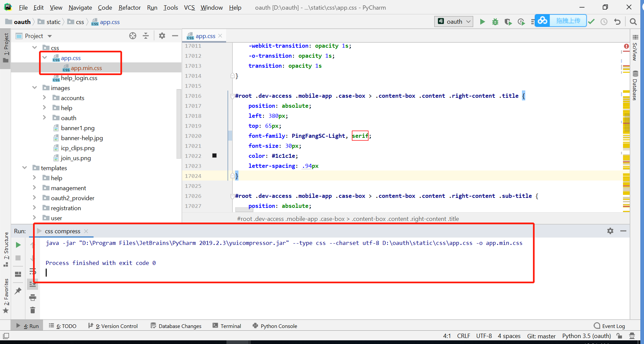This screenshot has height=344, width=644.
Task: Open the 6: TODO tool window
Action: pos(62,326)
